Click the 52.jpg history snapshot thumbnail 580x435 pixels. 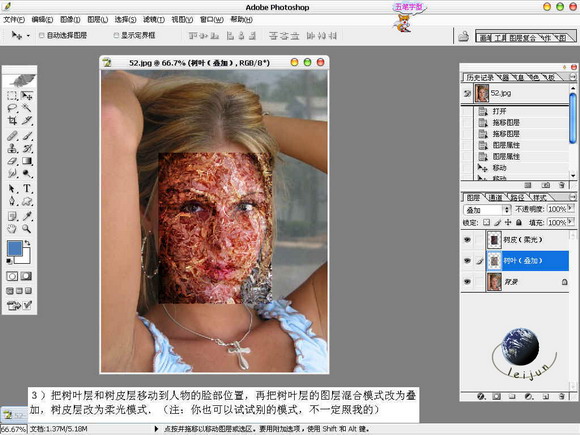[482, 93]
